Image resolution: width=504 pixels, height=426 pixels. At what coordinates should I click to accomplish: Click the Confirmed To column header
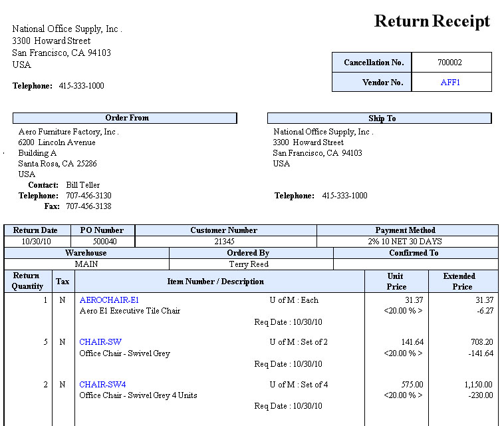pyautogui.click(x=414, y=253)
